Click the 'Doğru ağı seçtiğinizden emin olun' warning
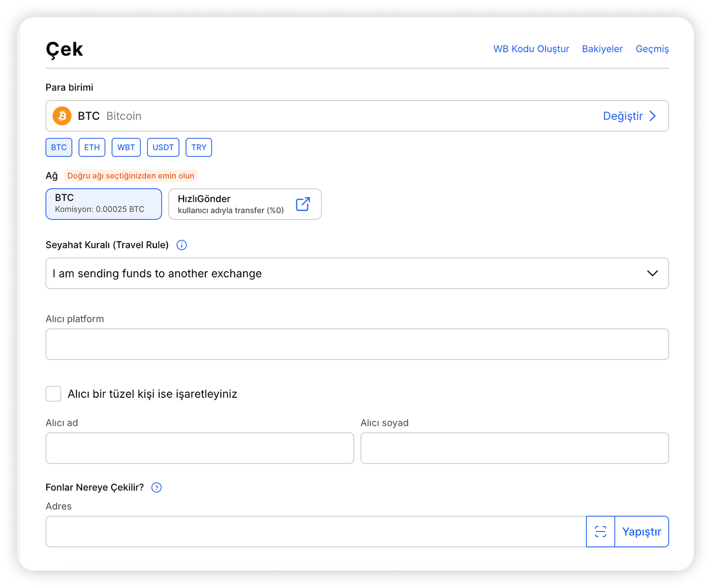Image resolution: width=711 pixels, height=588 pixels. click(131, 176)
